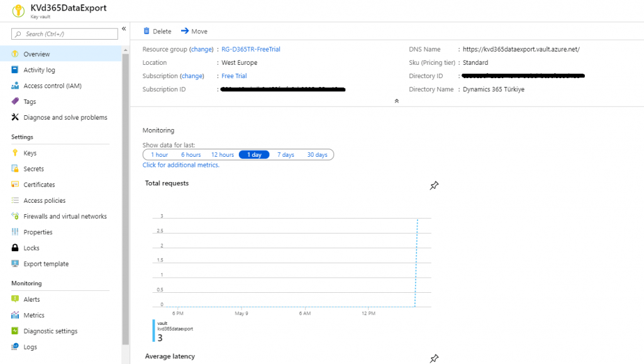Click the Keys icon under Settings
This screenshot has height=364, width=644.
click(x=15, y=152)
